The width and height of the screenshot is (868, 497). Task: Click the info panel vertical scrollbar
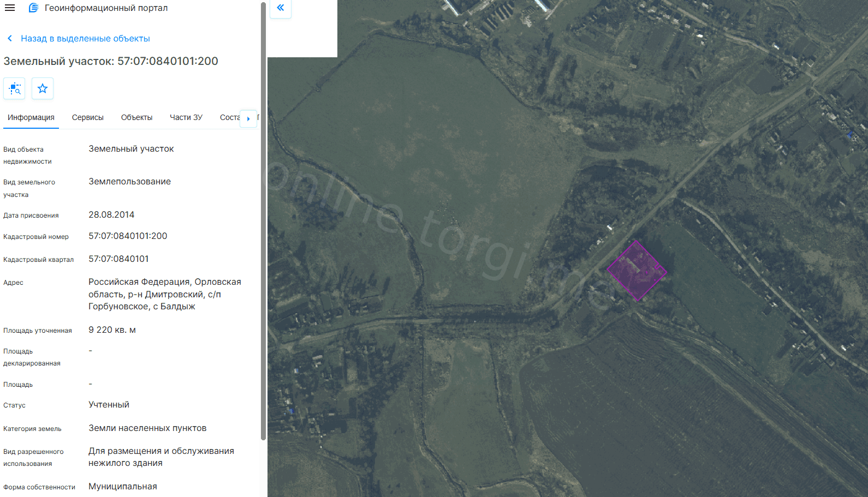pos(264,218)
